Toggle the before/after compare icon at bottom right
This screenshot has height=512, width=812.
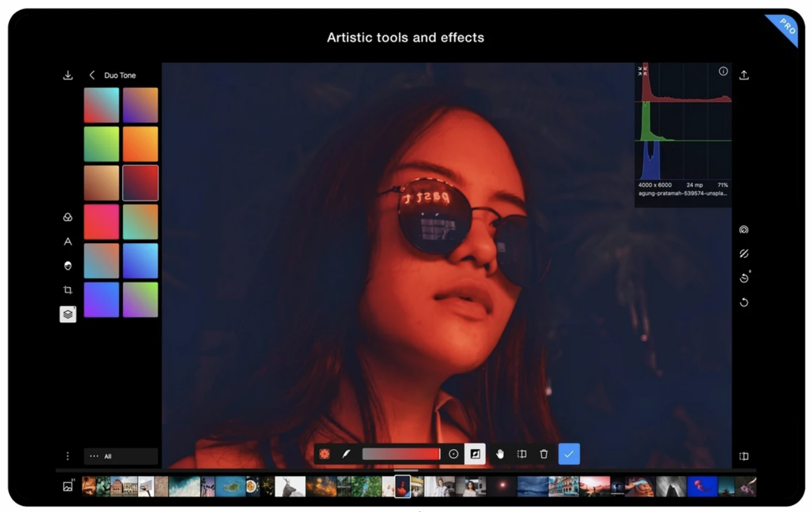click(744, 456)
